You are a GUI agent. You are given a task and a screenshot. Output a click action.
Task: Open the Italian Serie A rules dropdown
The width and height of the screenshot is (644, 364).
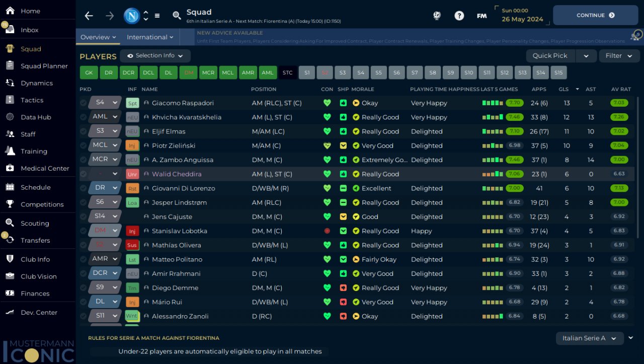(x=590, y=338)
